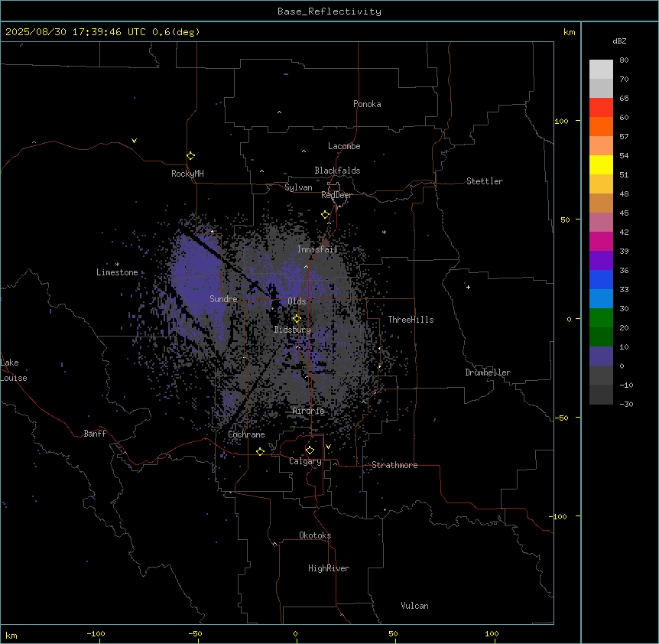Click the RedDeer city label
This screenshot has width=659, height=644.
tap(336, 195)
